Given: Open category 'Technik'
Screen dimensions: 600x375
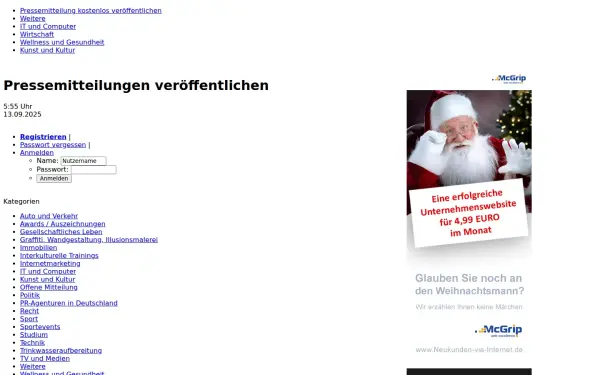Looking at the screenshot, I should [33, 343].
